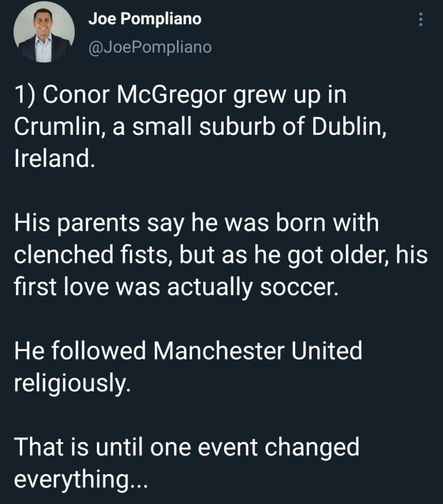Image resolution: width=443 pixels, height=504 pixels.
Task: Open the @JoePompliano handle link
Action: [x=150, y=47]
